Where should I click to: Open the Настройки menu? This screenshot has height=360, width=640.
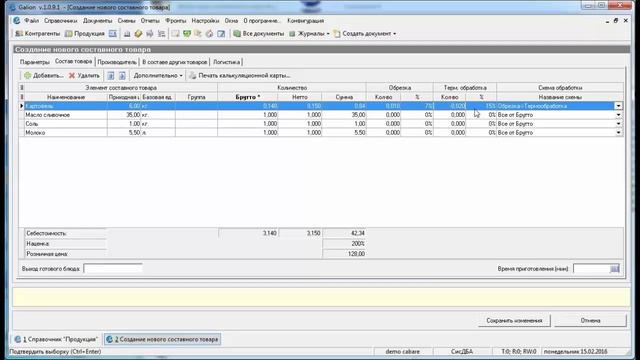click(x=205, y=20)
